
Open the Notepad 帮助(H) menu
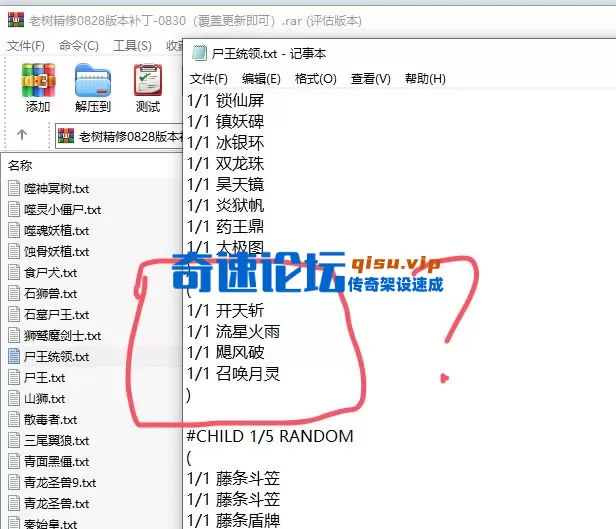point(425,79)
